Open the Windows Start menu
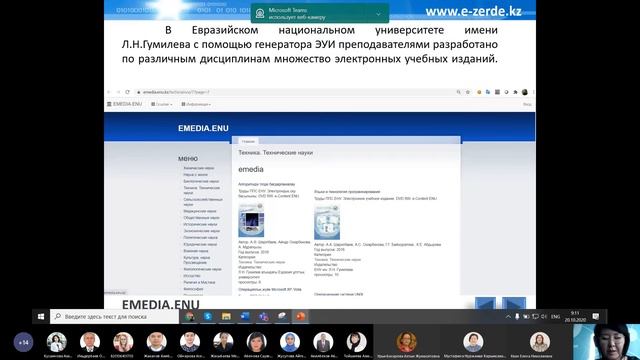Image resolution: width=640 pixels, height=360 pixels. tap(41, 316)
